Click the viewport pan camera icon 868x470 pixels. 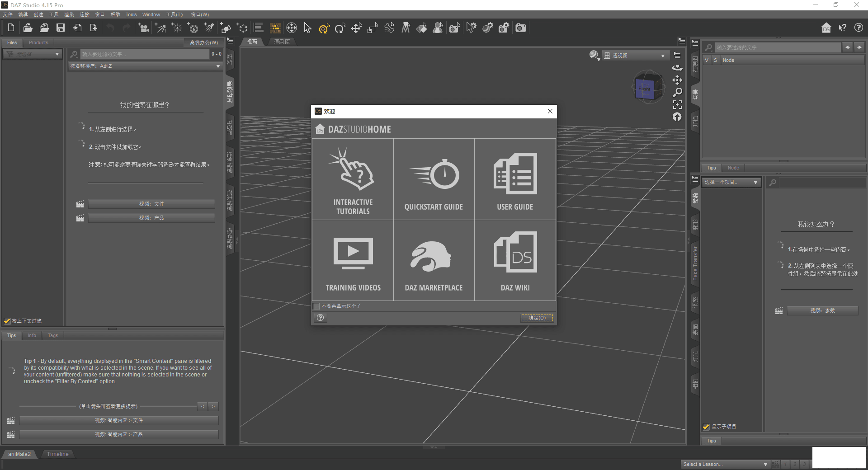(677, 80)
